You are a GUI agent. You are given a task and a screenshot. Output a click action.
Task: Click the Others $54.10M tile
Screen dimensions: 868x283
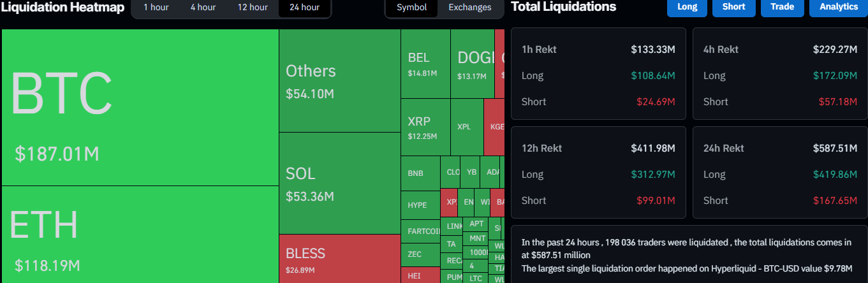[x=339, y=81]
